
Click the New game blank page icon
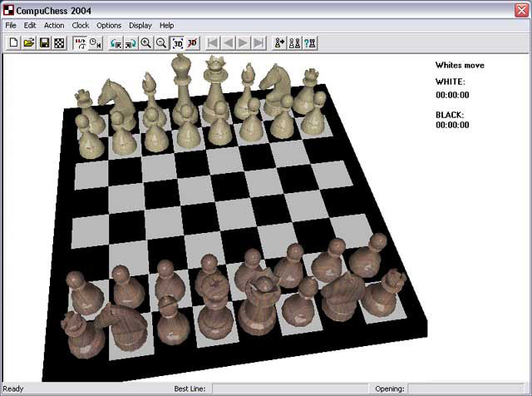[12, 42]
